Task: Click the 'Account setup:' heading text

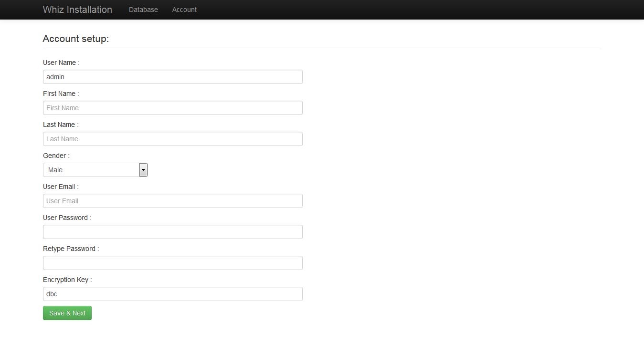Action: [x=76, y=39]
